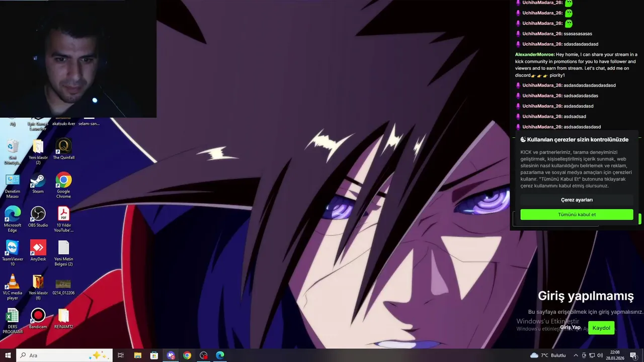Click the webcam overlay thumbnail
Viewport: 644px width, 362px height.
pos(78,59)
